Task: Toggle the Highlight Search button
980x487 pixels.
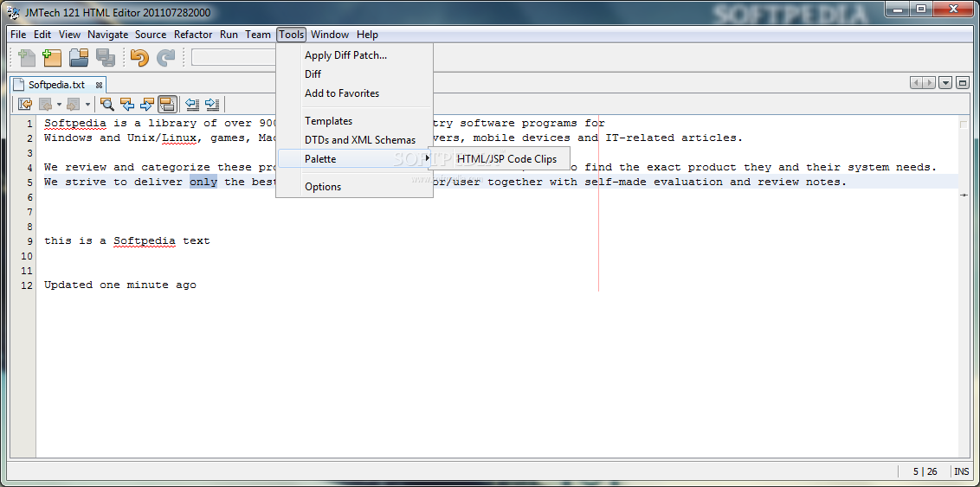Action: [x=167, y=105]
